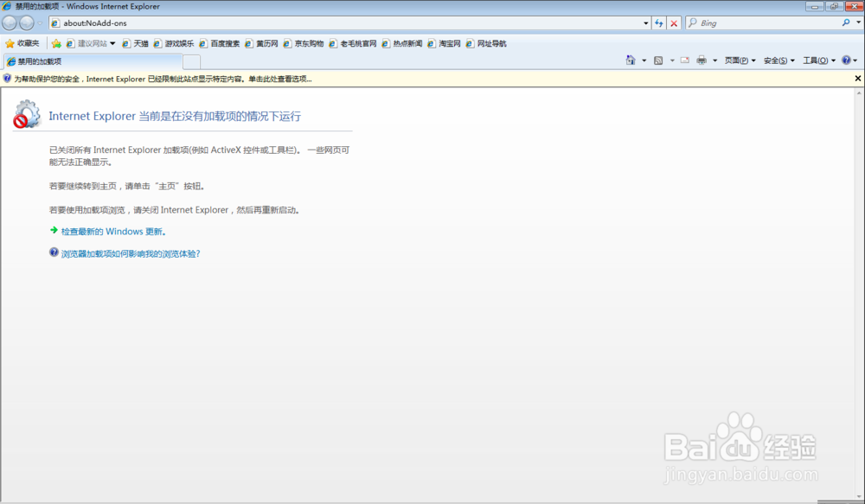865x504 pixels.
Task: Refresh the page with the blue arrows icon
Action: 658,23
